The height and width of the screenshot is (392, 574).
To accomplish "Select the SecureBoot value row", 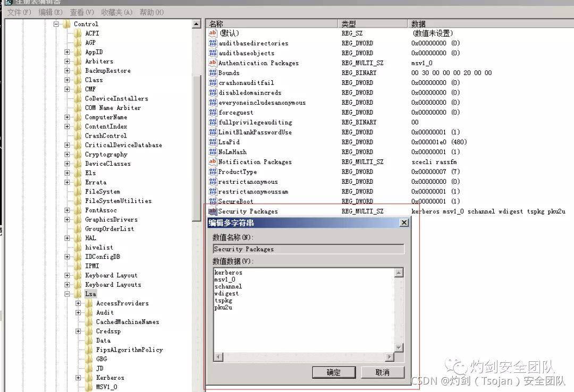I will (x=390, y=201).
